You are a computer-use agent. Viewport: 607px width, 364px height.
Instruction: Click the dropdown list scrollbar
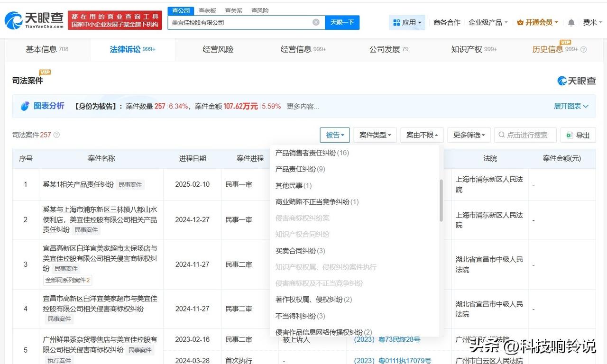pos(441,200)
